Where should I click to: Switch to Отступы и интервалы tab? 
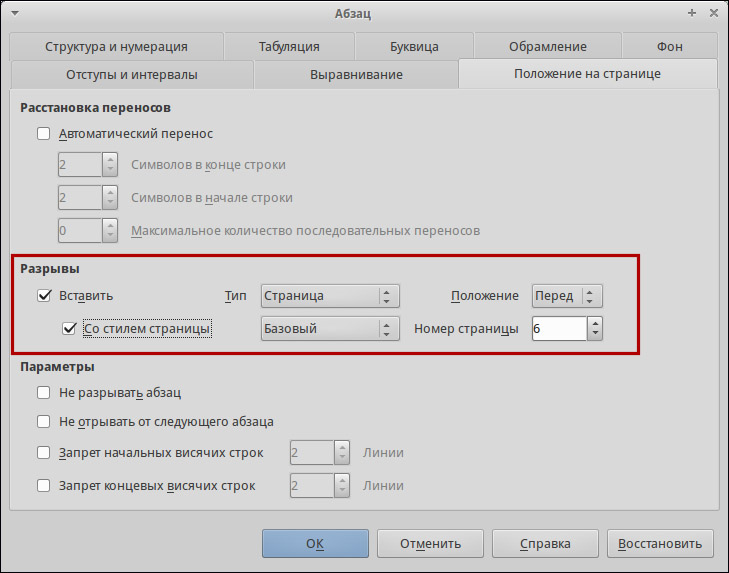[x=132, y=74]
